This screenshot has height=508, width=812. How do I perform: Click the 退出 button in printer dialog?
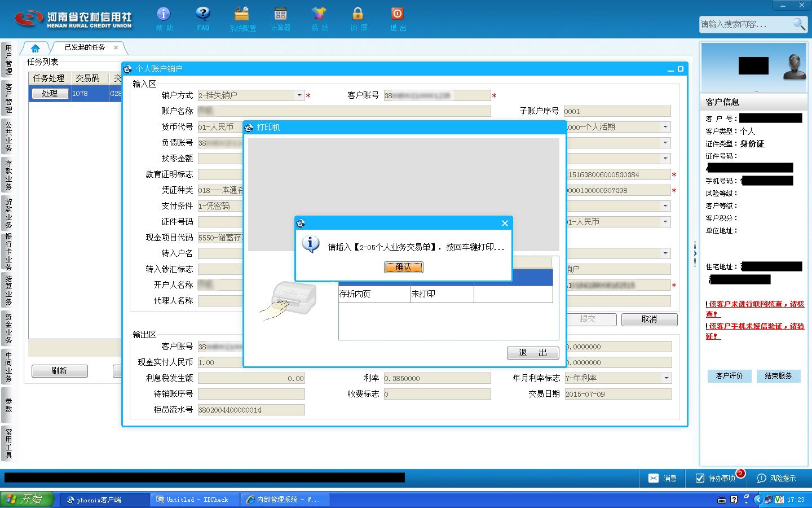click(x=533, y=353)
